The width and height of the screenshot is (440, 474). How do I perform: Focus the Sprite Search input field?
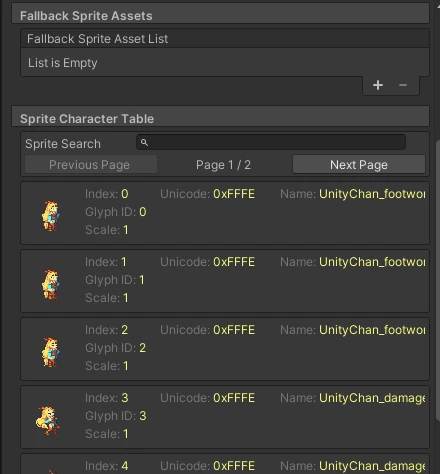click(271, 142)
